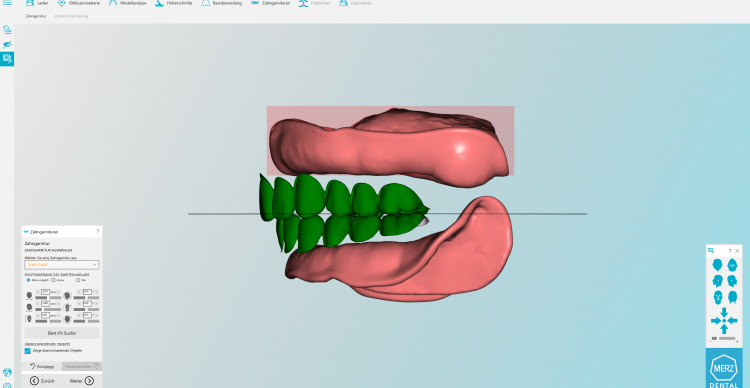
Task: Expand the view panel using its header icon
Action: (x=711, y=251)
